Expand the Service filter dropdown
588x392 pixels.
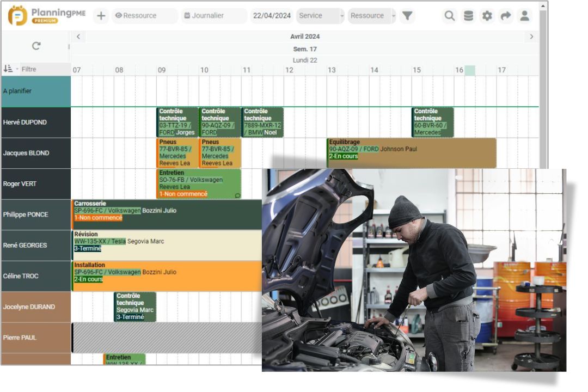coord(320,16)
